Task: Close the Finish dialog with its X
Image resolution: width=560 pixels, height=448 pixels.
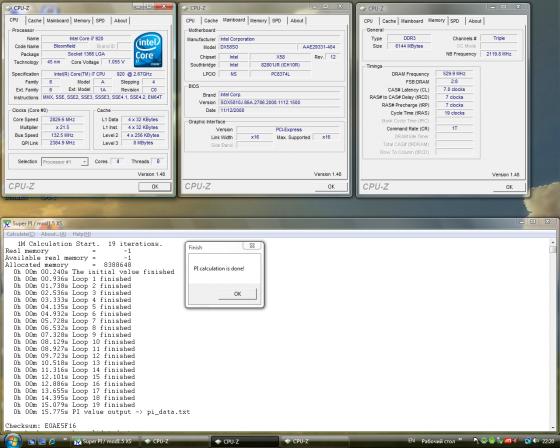Action: pyautogui.click(x=252, y=246)
